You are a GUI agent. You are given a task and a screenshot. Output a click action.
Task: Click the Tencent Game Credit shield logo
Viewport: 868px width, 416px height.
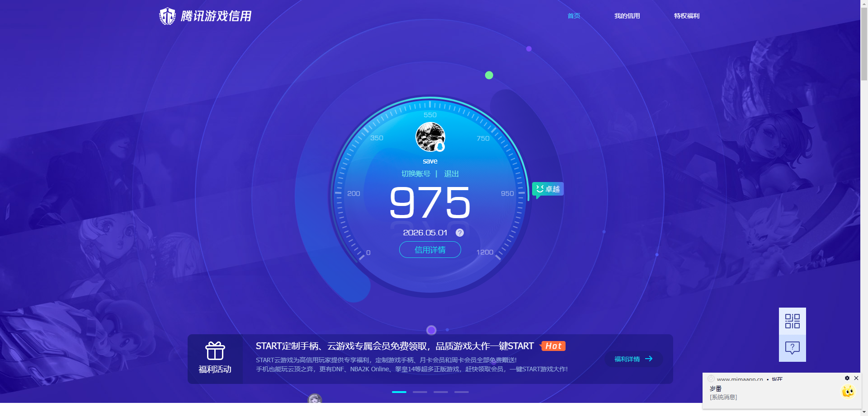coord(167,16)
